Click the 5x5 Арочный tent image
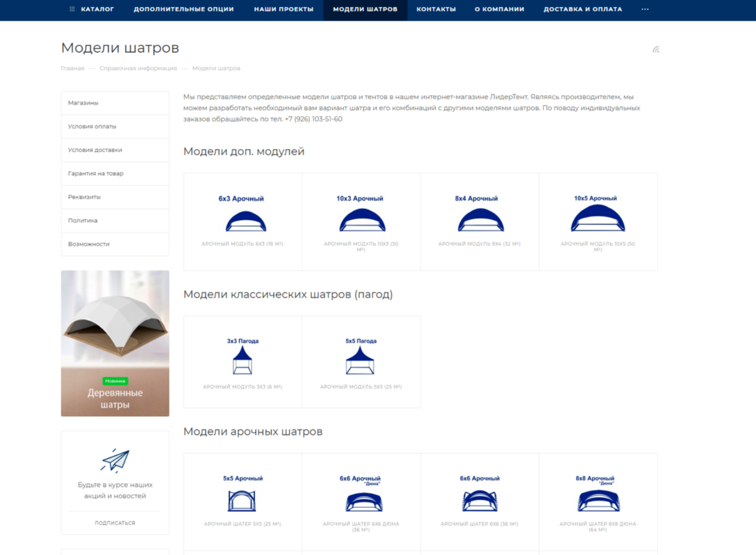The height and width of the screenshot is (555, 756). 242,494
